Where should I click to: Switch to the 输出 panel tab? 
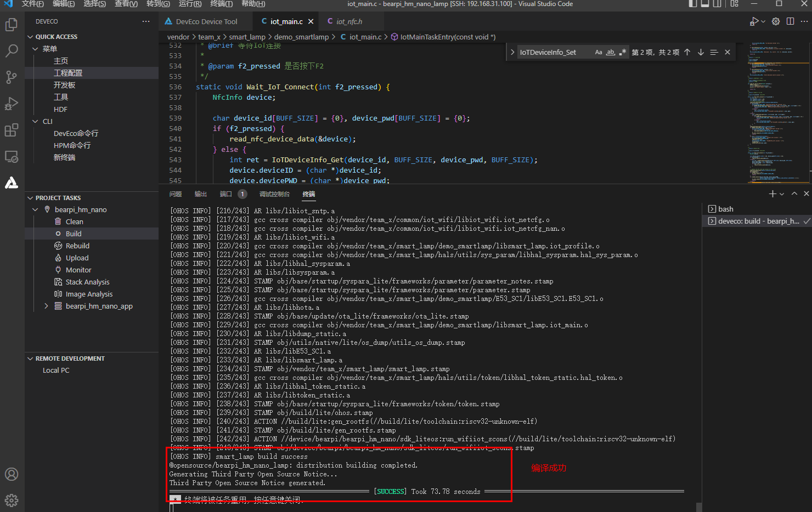[201, 194]
